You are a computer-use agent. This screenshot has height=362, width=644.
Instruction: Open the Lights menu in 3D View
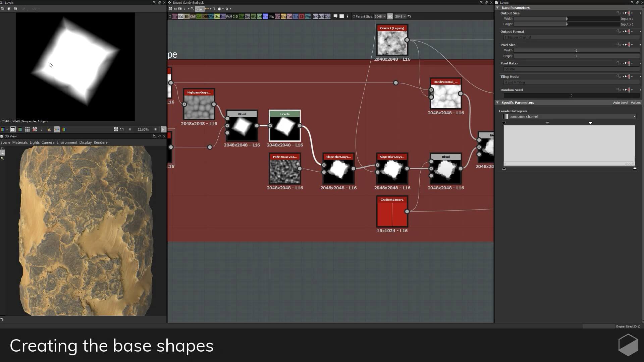pyautogui.click(x=35, y=142)
